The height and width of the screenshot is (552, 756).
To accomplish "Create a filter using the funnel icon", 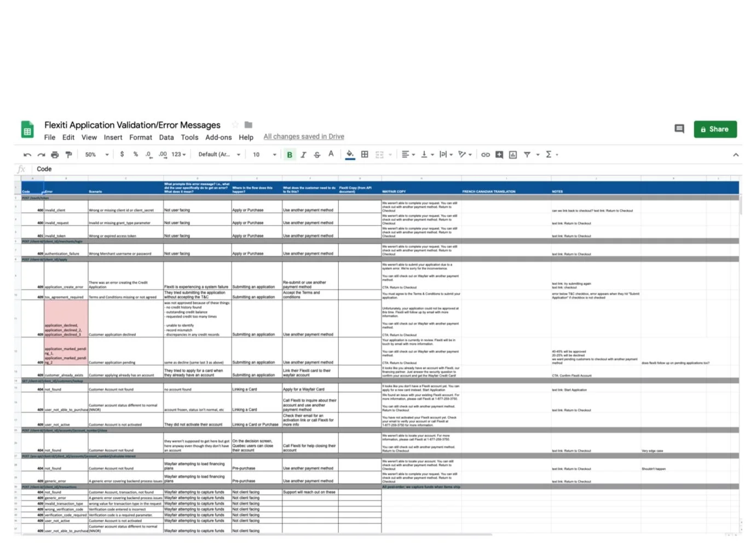I will [527, 154].
